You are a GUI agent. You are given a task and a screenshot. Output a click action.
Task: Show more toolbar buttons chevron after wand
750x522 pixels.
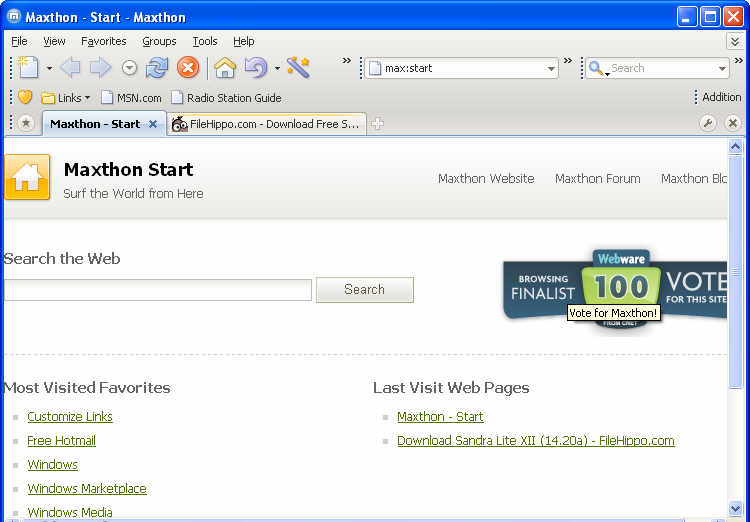[x=346, y=60]
